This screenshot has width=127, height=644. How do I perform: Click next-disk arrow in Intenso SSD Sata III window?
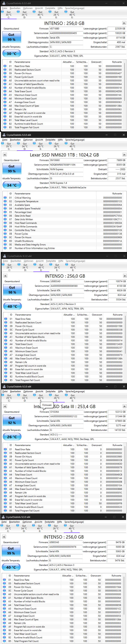[x=125, y=406]
